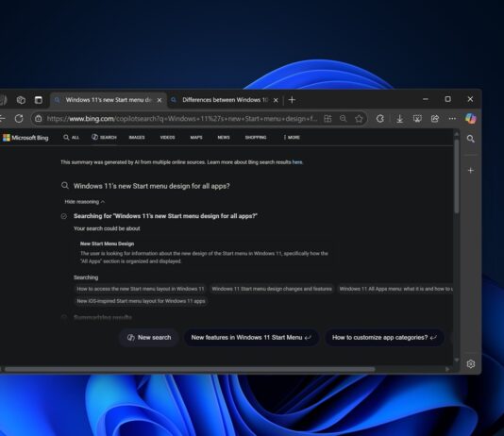Reload the page with refresh icon

coord(19,119)
